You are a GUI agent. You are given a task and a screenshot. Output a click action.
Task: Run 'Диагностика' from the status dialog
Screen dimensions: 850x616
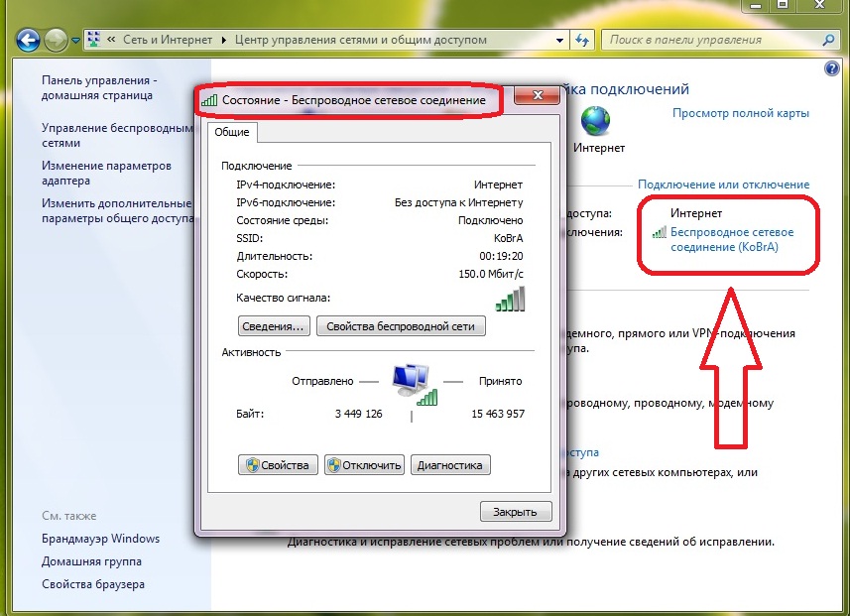tap(450, 465)
